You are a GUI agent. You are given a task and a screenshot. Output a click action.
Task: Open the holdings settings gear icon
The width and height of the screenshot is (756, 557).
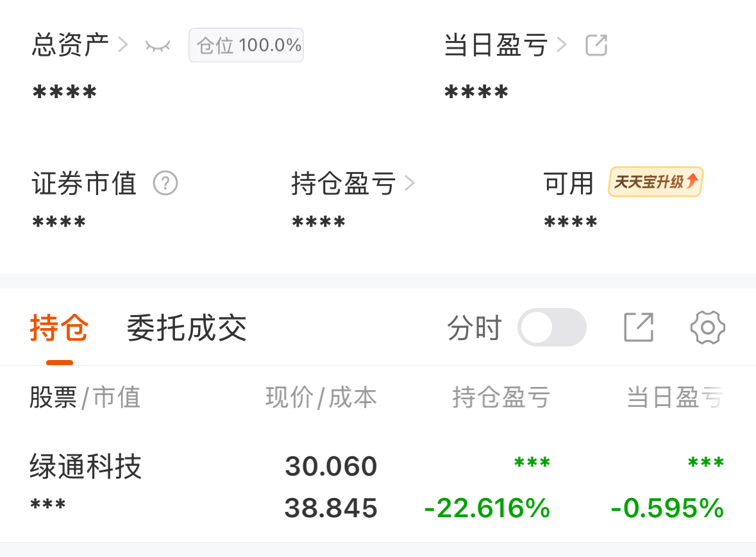tap(707, 328)
